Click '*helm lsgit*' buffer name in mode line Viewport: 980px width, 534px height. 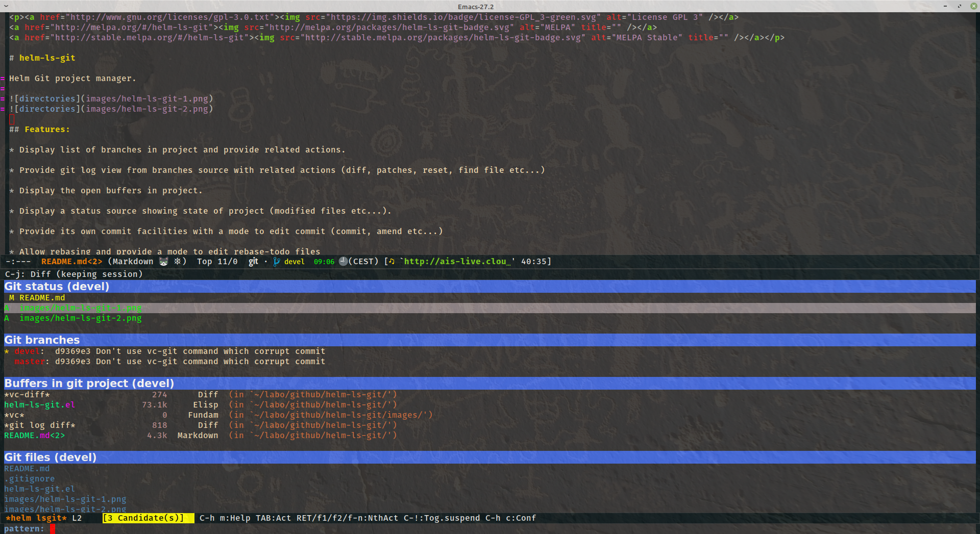tap(36, 518)
